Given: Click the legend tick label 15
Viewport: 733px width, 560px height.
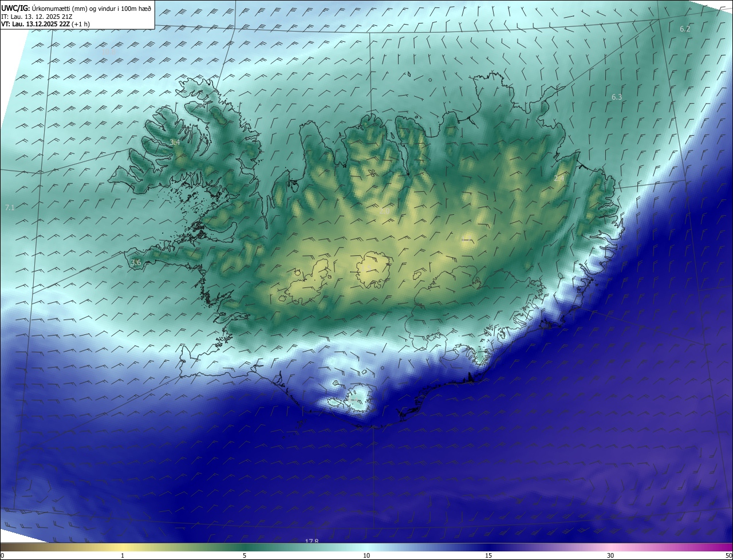Looking at the screenshot, I should coord(488,555).
